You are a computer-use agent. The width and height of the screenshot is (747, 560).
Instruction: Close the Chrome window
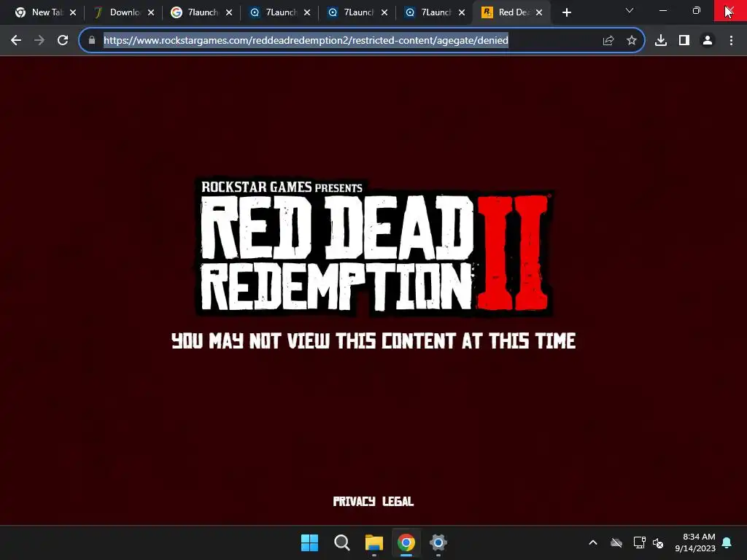point(730,10)
